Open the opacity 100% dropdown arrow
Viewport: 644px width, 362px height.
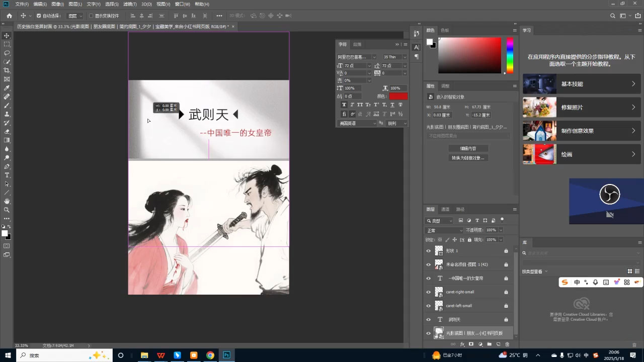pyautogui.click(x=501, y=230)
